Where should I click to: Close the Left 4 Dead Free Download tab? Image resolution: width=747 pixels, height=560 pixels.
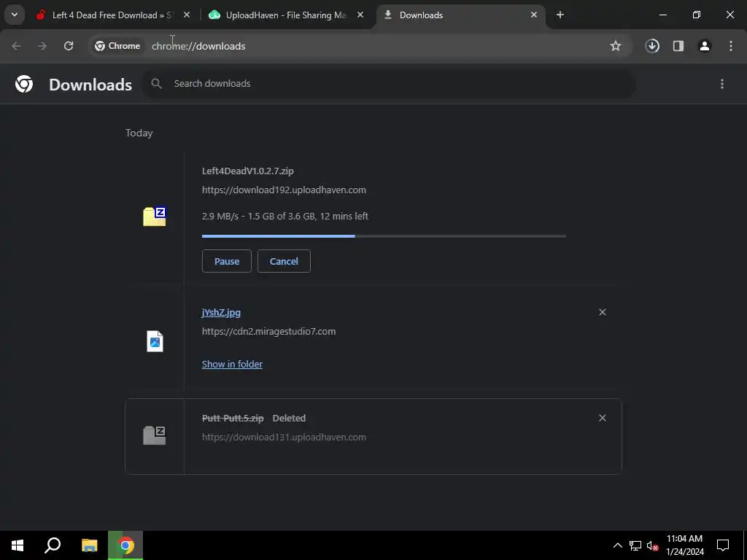tap(187, 15)
